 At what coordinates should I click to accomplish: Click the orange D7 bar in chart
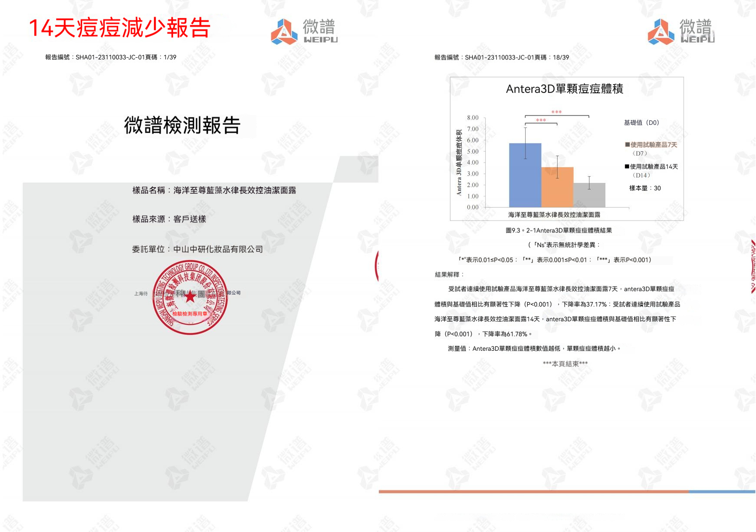(x=557, y=187)
